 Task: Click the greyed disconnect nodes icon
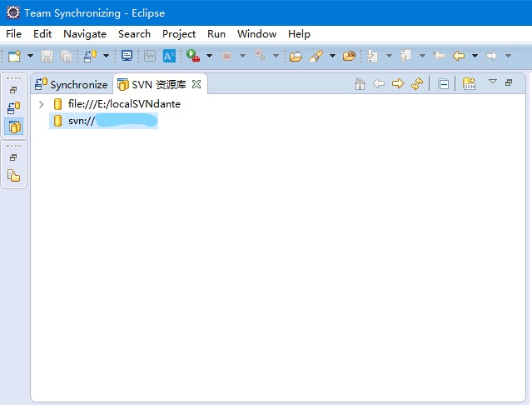(261, 55)
